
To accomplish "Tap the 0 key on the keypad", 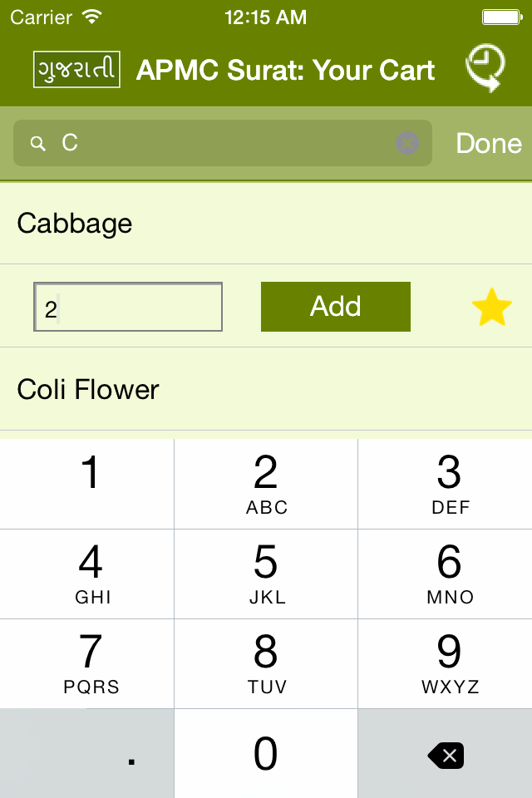I will [266, 754].
